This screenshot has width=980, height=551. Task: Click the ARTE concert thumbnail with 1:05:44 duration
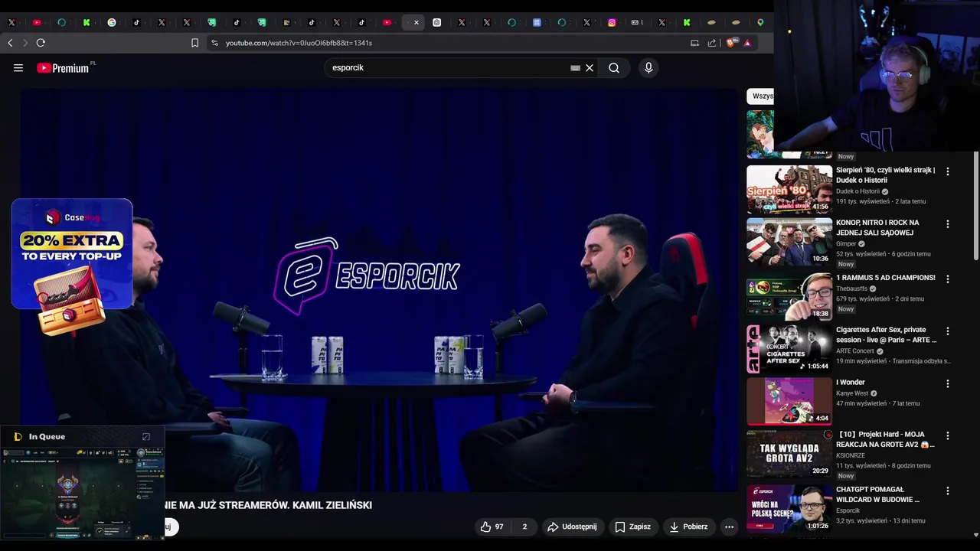pyautogui.click(x=789, y=349)
